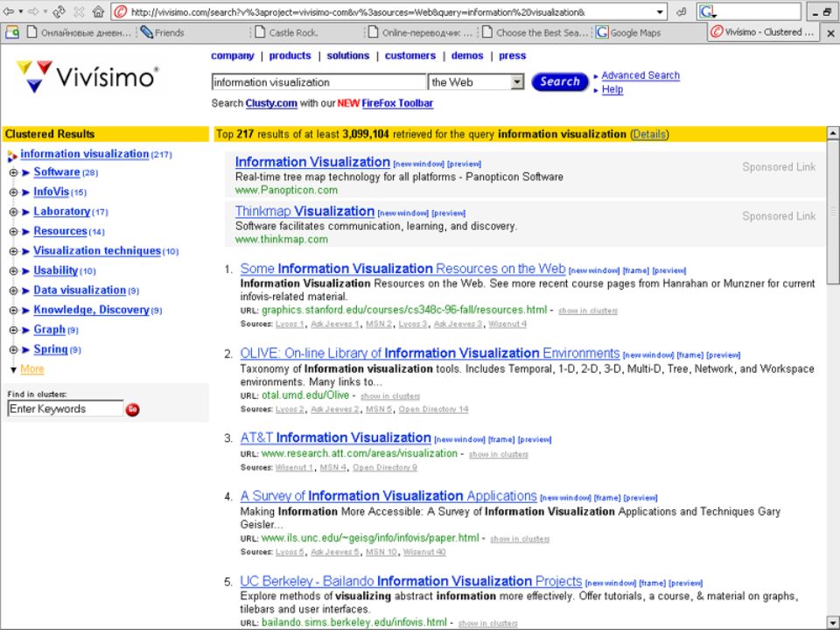Expand the InfoVis cluster plus icon

coord(13,192)
